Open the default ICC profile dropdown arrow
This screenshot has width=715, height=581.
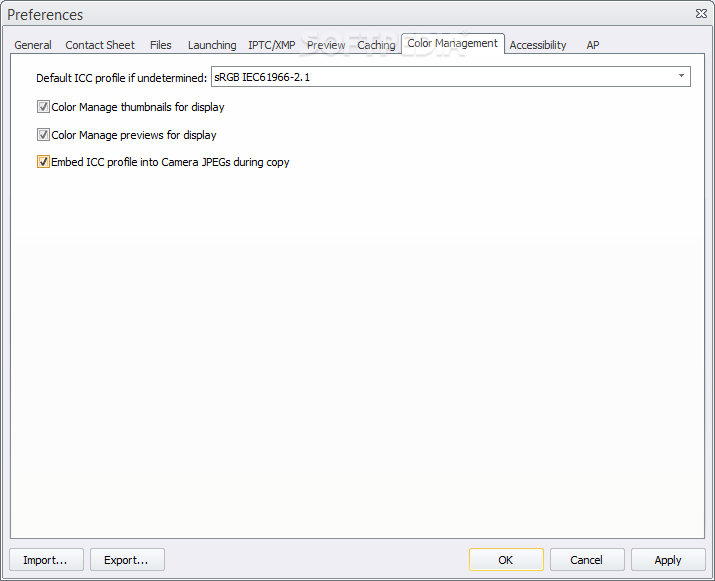(x=681, y=76)
